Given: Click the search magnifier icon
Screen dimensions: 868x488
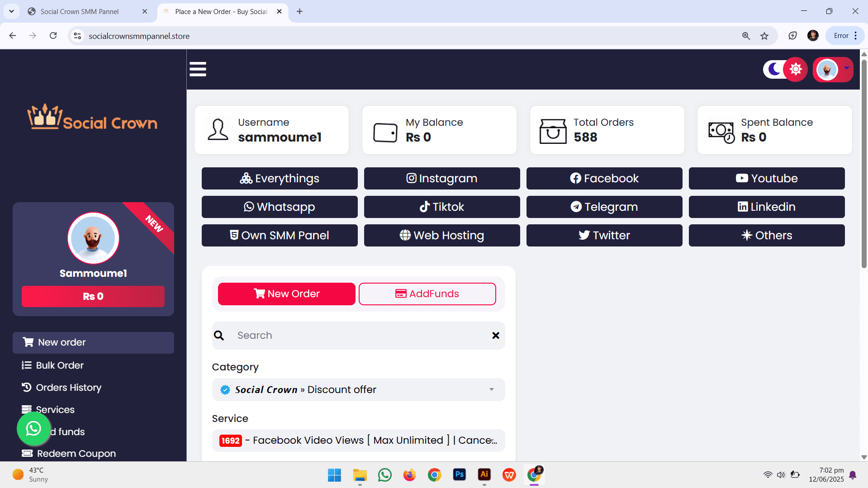Looking at the screenshot, I should [x=219, y=336].
